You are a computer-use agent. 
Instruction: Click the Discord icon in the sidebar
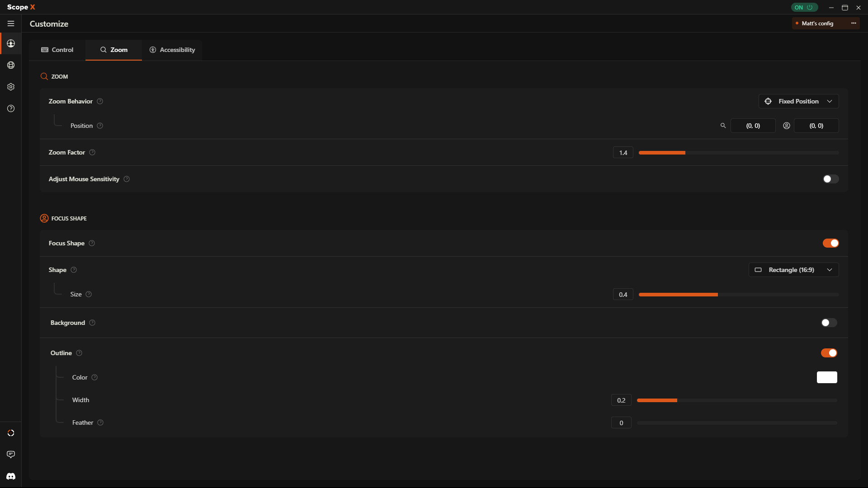(11, 476)
